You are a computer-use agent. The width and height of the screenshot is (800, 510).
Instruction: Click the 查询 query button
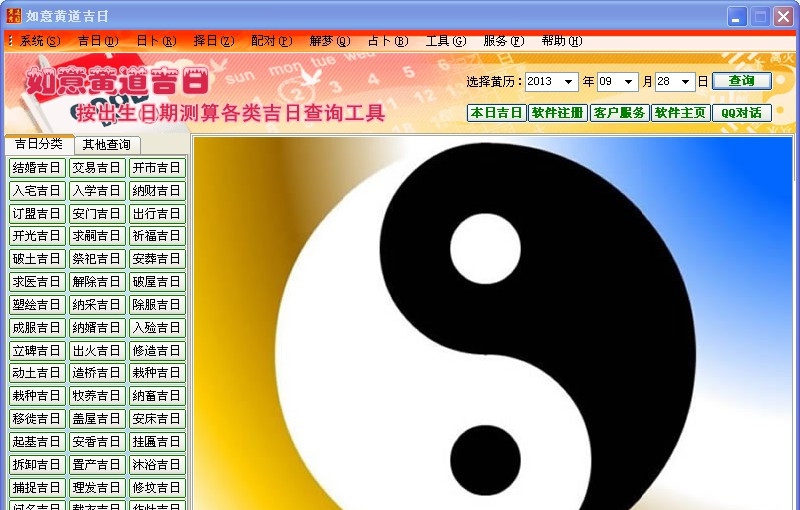point(741,81)
